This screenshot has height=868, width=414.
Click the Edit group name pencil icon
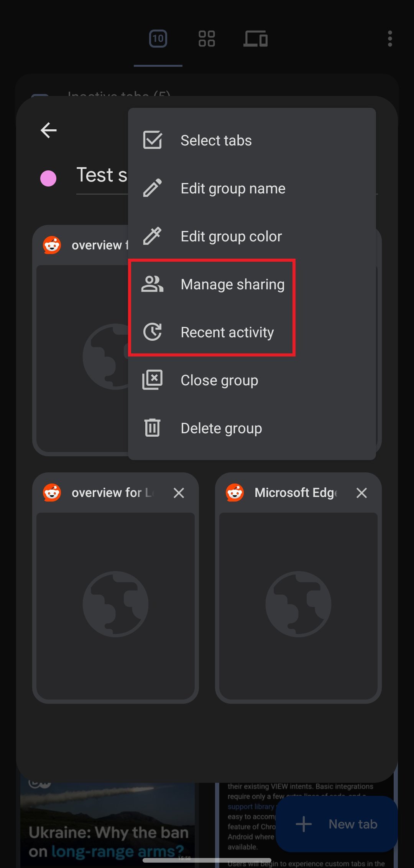[x=152, y=188]
